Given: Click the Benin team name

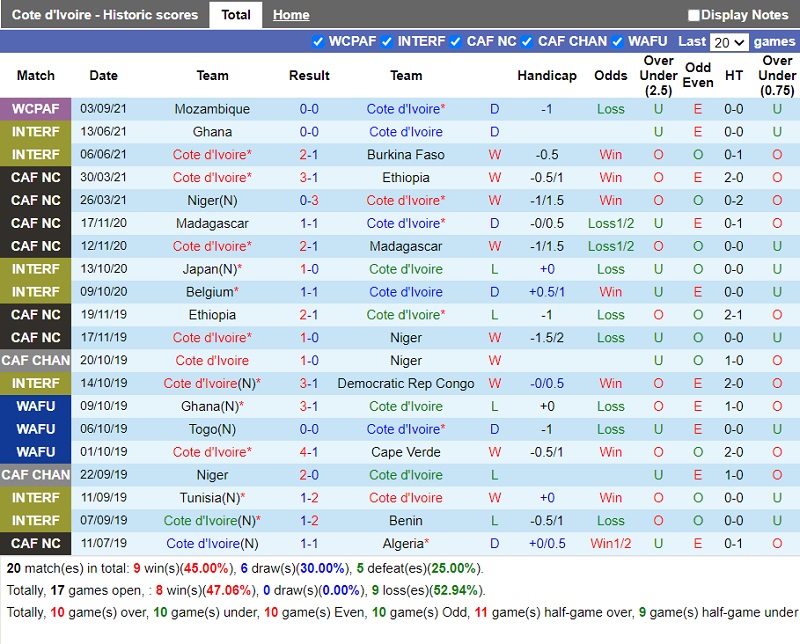Looking at the screenshot, I should 406,520.
